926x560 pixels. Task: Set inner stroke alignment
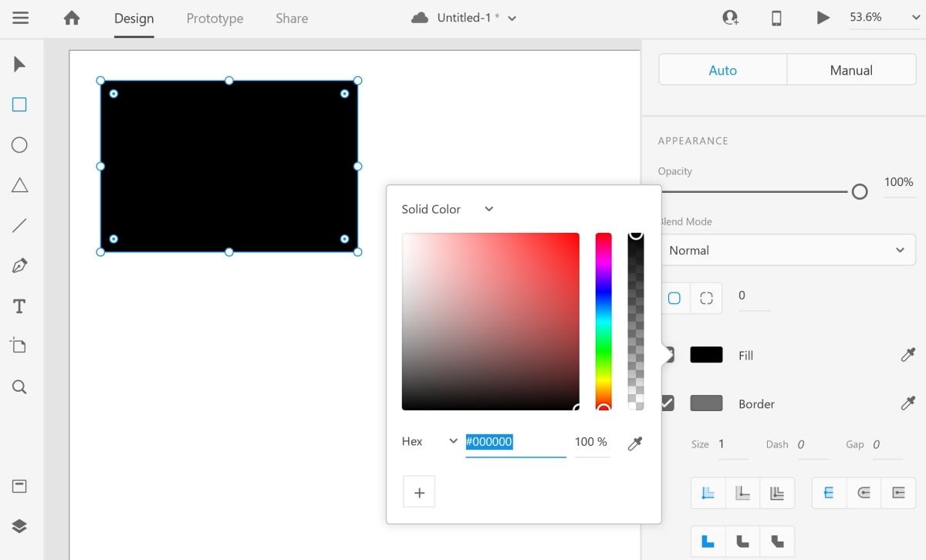coord(708,493)
